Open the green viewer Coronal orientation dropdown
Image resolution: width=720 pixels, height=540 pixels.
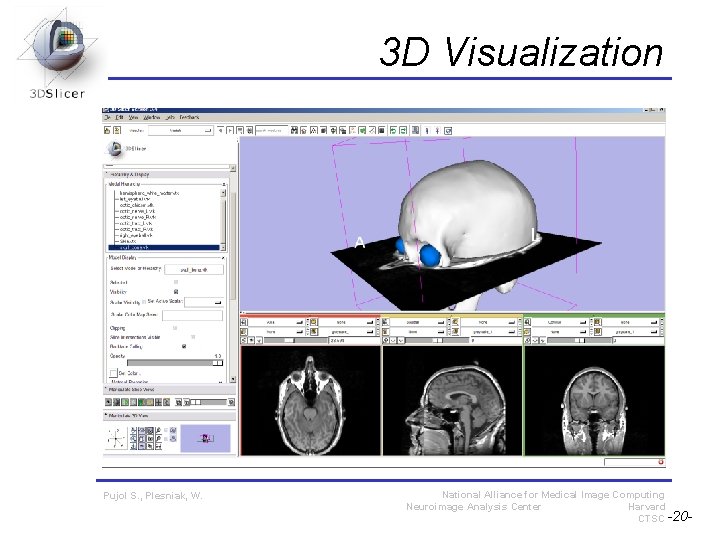click(559, 322)
